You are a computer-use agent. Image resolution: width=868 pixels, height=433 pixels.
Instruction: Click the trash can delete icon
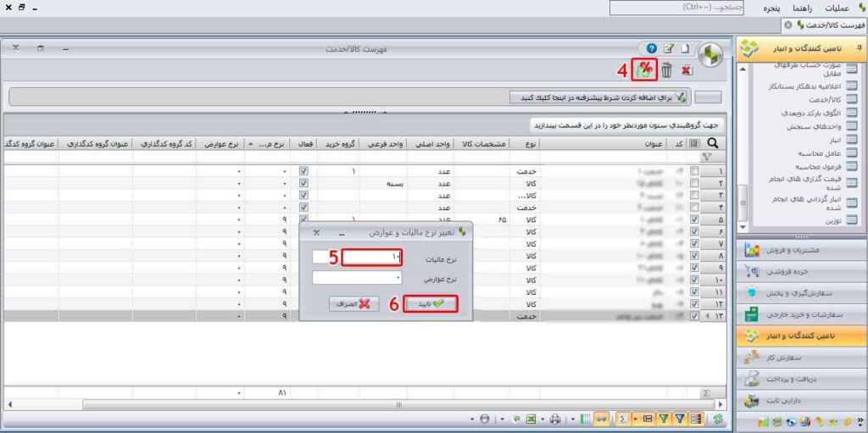[x=666, y=69]
